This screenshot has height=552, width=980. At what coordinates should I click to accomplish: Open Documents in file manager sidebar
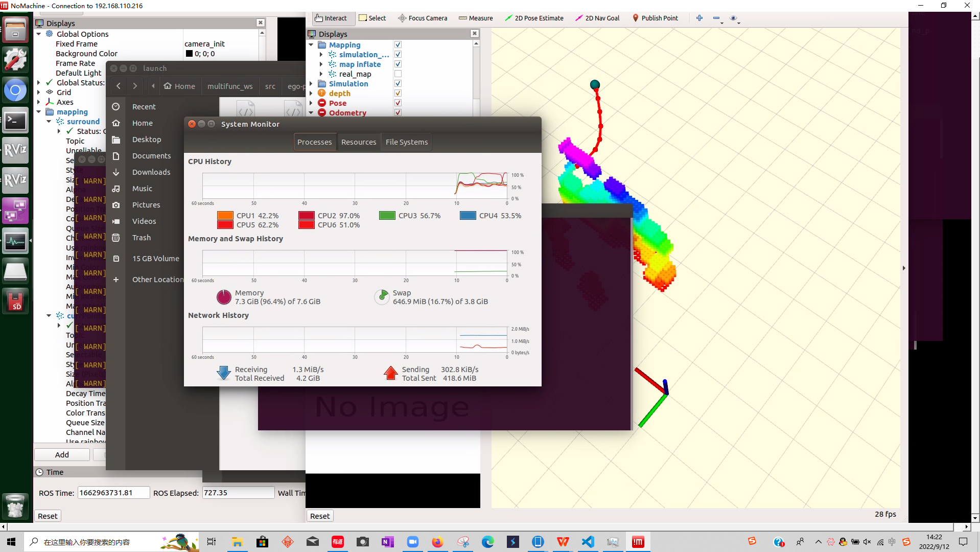coord(151,155)
